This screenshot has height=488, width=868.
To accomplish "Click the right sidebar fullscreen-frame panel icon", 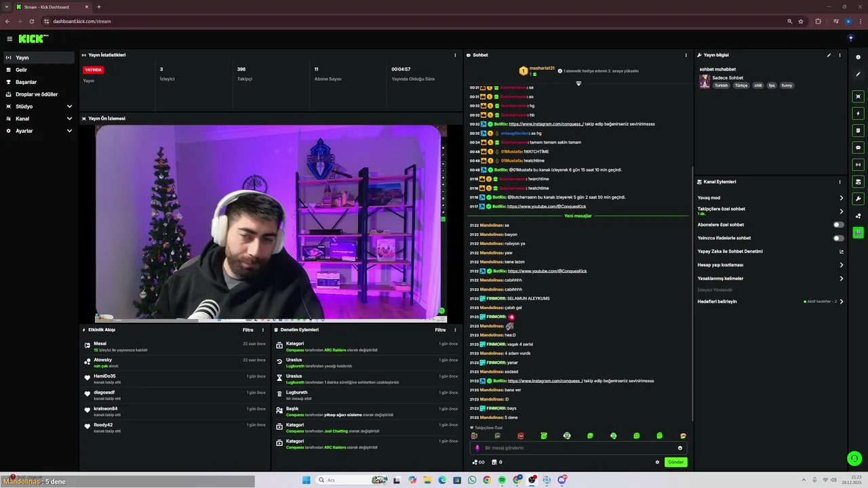I will [858, 96].
